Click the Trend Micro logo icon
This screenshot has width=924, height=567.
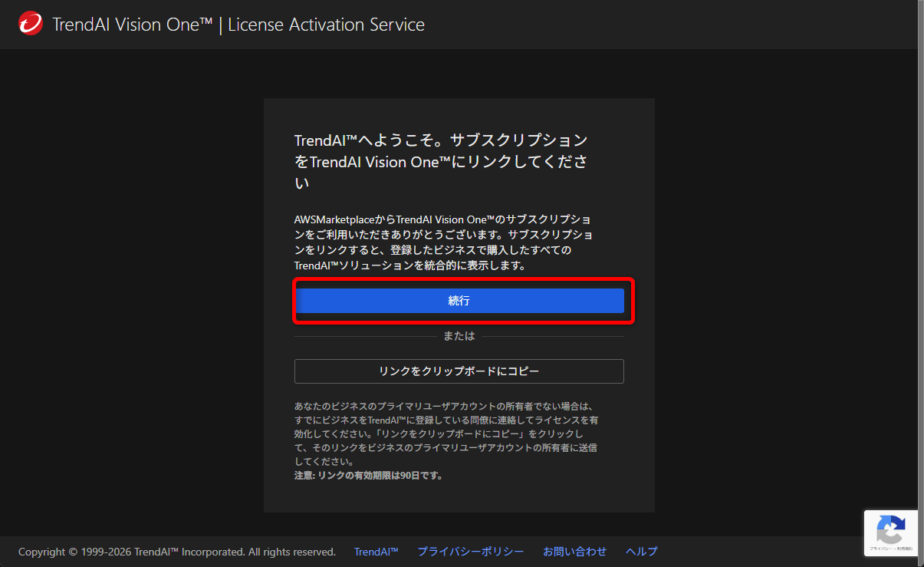pyautogui.click(x=31, y=25)
